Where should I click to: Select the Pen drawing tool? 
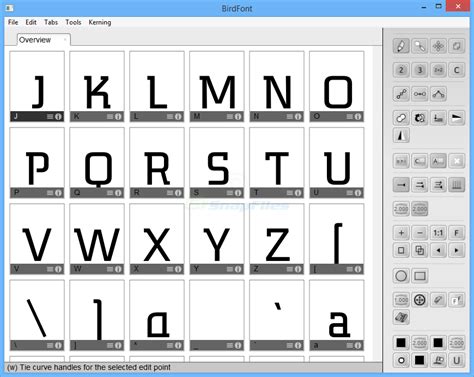(x=401, y=46)
